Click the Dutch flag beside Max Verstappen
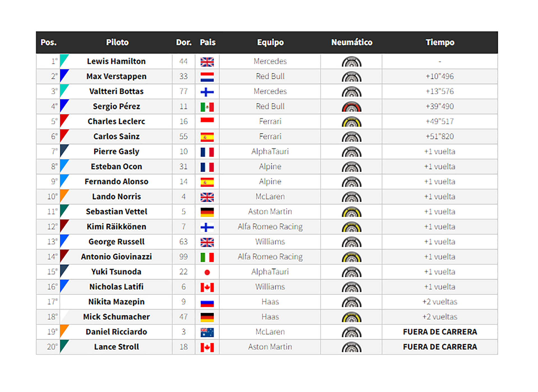538x392 pixels. pyautogui.click(x=207, y=77)
